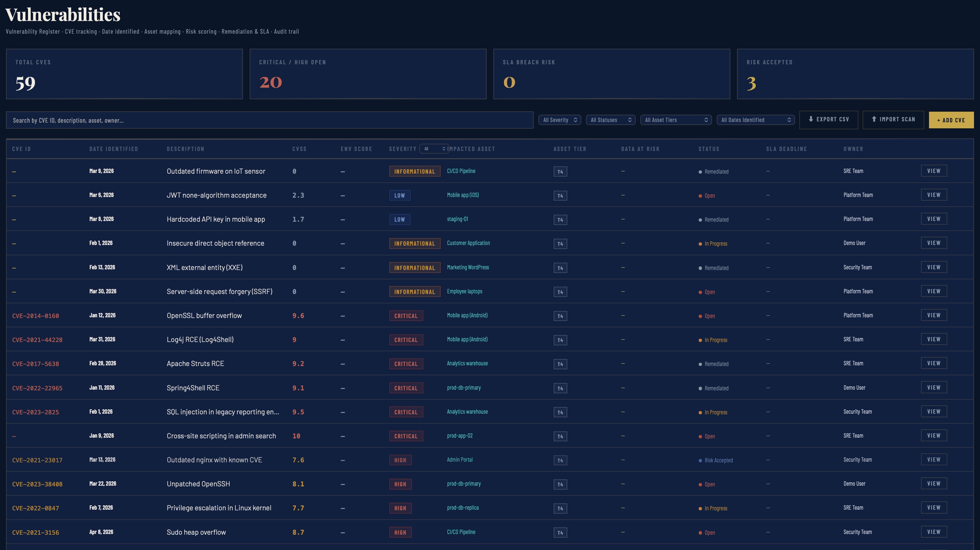Screen dimensions: 980x550
Task: Open the Severity column header filter
Action: 434,149
